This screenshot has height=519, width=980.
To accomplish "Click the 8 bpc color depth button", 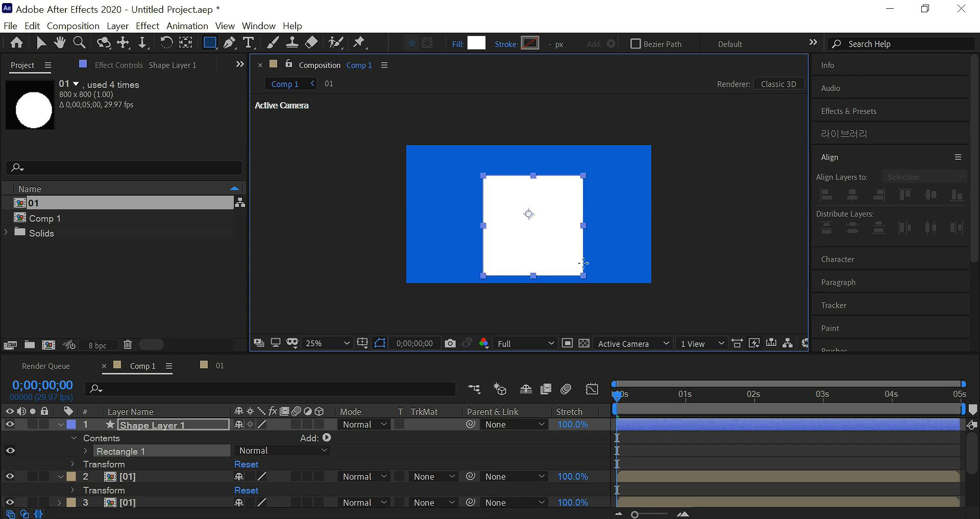I will [x=97, y=345].
